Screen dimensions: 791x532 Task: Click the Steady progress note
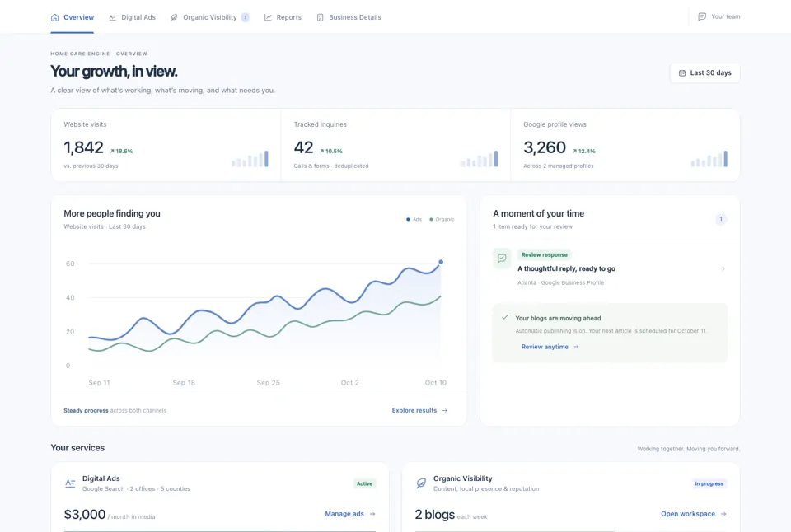coord(115,410)
